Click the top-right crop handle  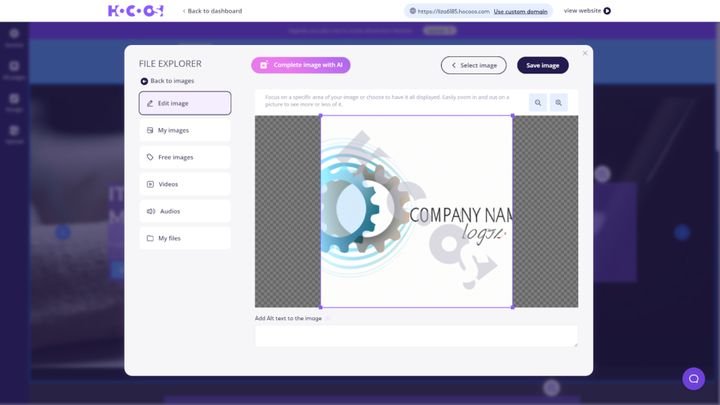pos(512,116)
